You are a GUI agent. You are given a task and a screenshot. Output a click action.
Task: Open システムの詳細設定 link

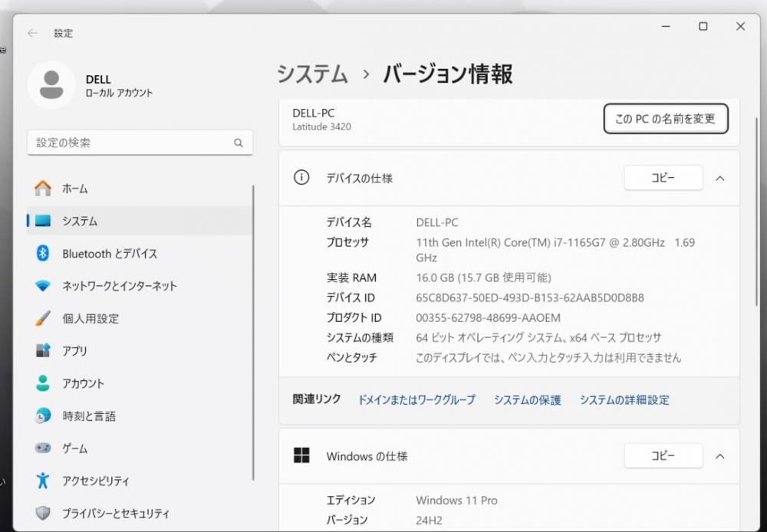pyautogui.click(x=624, y=399)
